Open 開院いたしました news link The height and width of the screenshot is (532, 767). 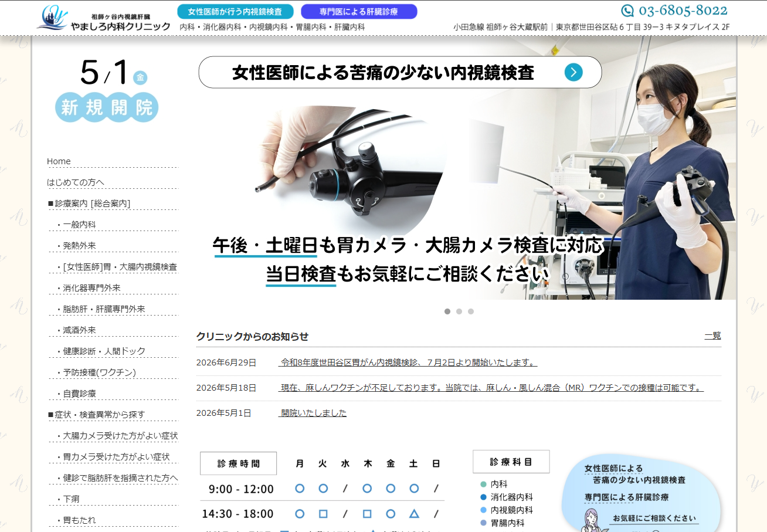tap(313, 413)
